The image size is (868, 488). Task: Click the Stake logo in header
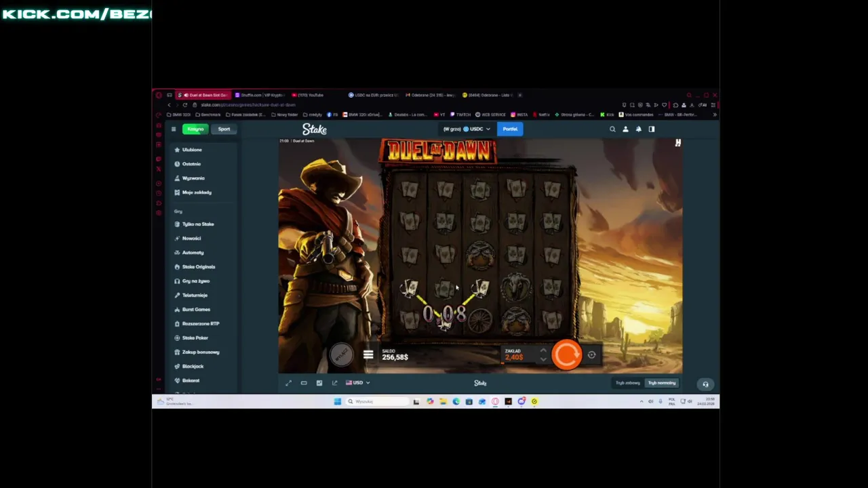coord(315,129)
